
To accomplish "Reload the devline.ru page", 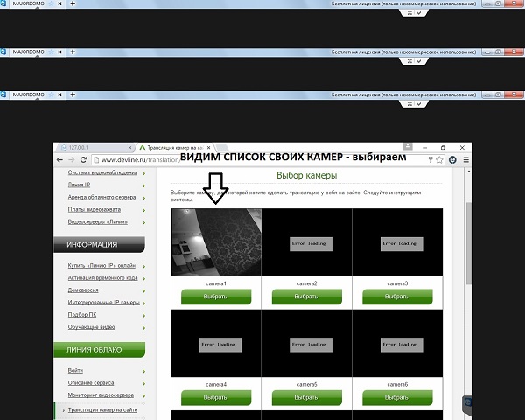I will pos(83,160).
